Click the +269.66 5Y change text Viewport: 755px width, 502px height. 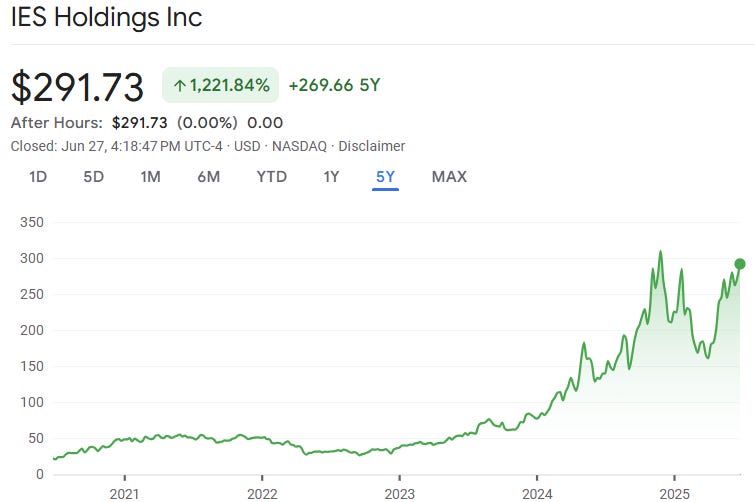pyautogui.click(x=335, y=85)
